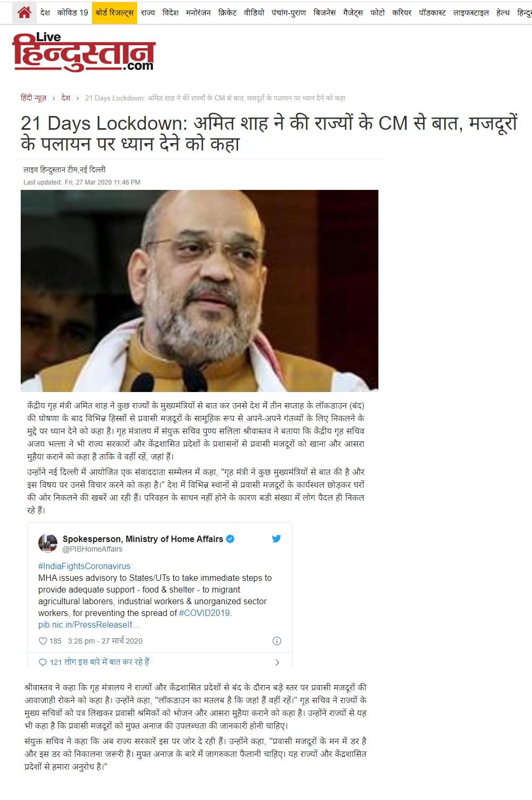The image size is (532, 800).
Task: Click the Live Hindustan logo
Action: pyautogui.click(x=83, y=52)
